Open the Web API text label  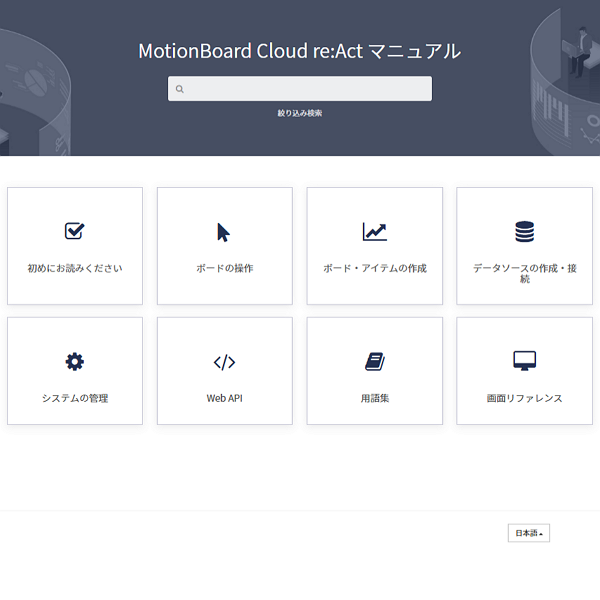click(x=225, y=398)
